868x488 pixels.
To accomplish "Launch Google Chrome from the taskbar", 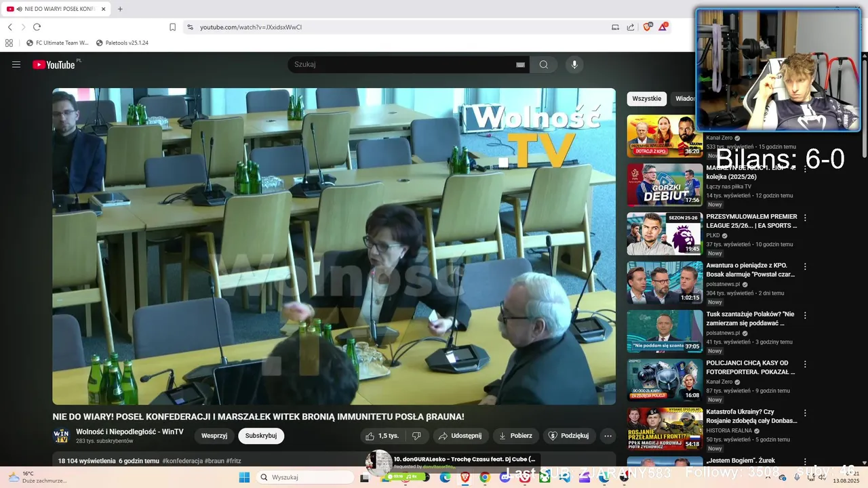I will click(x=485, y=477).
